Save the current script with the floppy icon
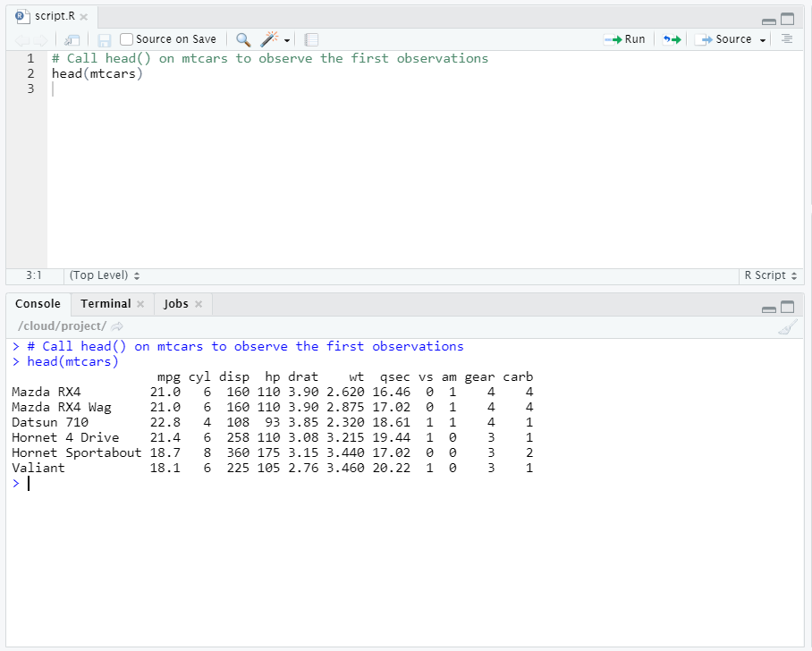This screenshot has width=812, height=651. [x=104, y=40]
